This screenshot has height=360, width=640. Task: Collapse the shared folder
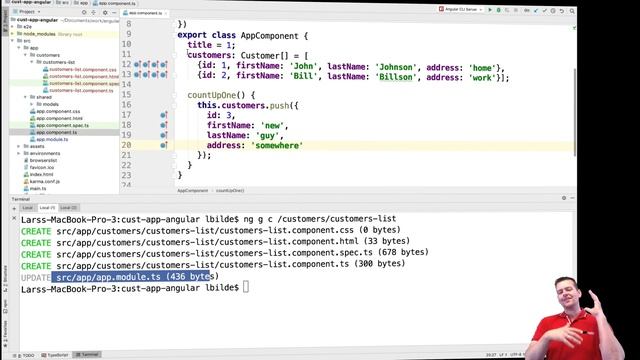coord(25,97)
